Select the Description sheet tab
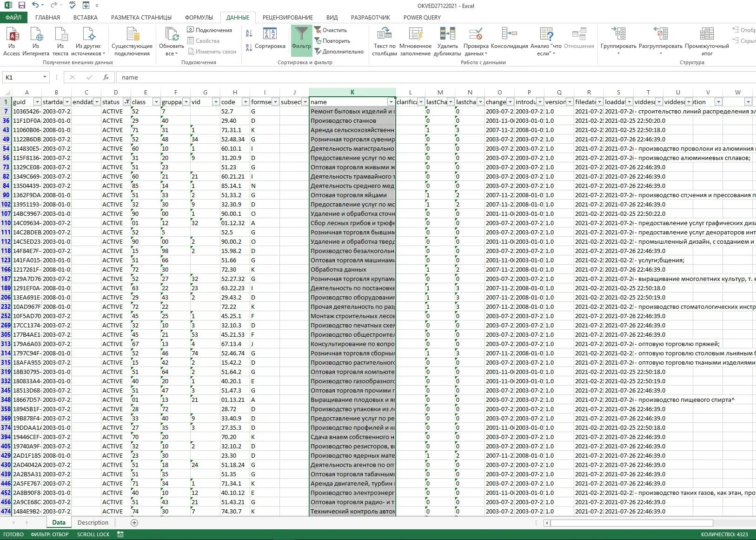The width and height of the screenshot is (756, 540). coord(93,522)
